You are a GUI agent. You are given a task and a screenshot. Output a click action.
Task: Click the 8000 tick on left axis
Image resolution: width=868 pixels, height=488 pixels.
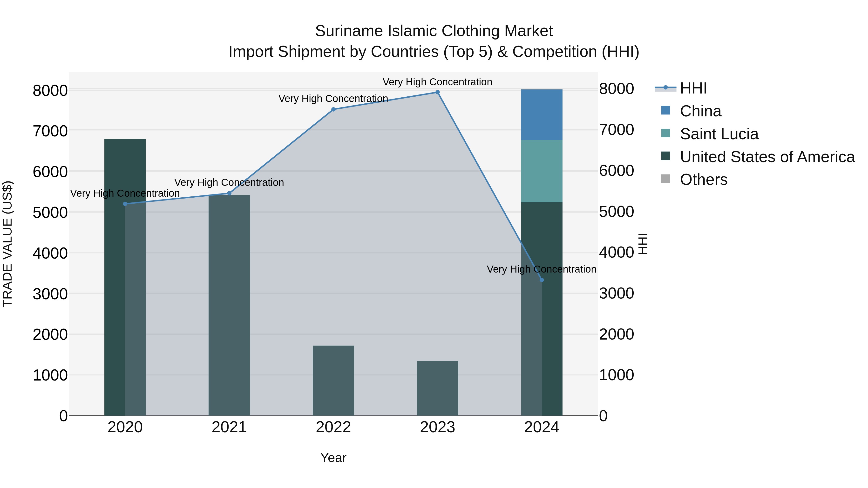click(50, 91)
